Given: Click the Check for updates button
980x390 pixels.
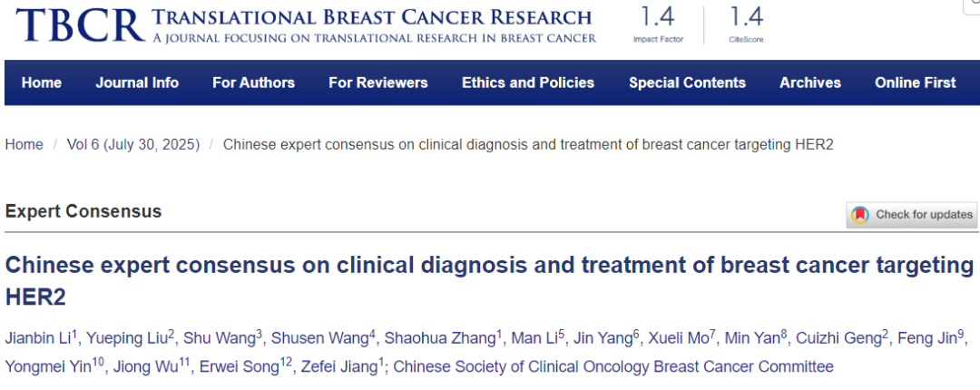Looking at the screenshot, I should (913, 215).
